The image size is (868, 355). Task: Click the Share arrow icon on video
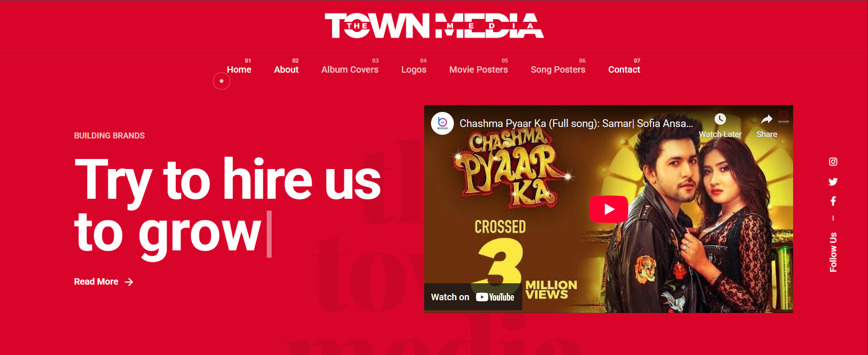(x=767, y=119)
